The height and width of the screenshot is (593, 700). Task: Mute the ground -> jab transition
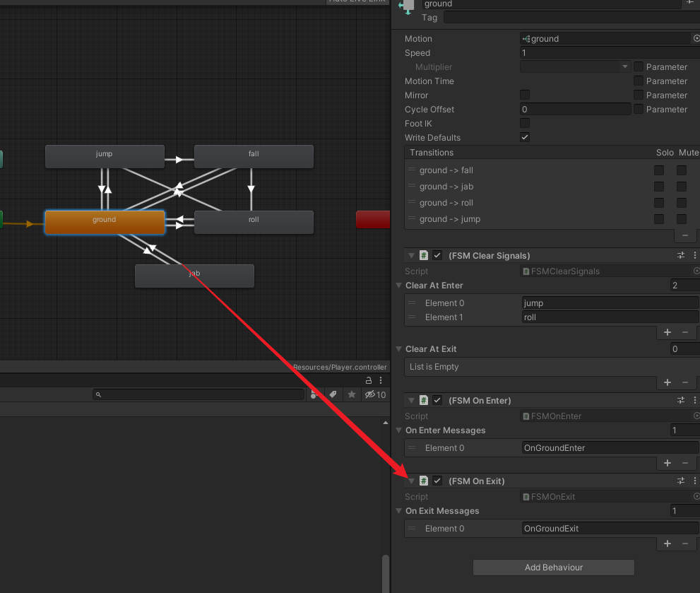(x=681, y=187)
